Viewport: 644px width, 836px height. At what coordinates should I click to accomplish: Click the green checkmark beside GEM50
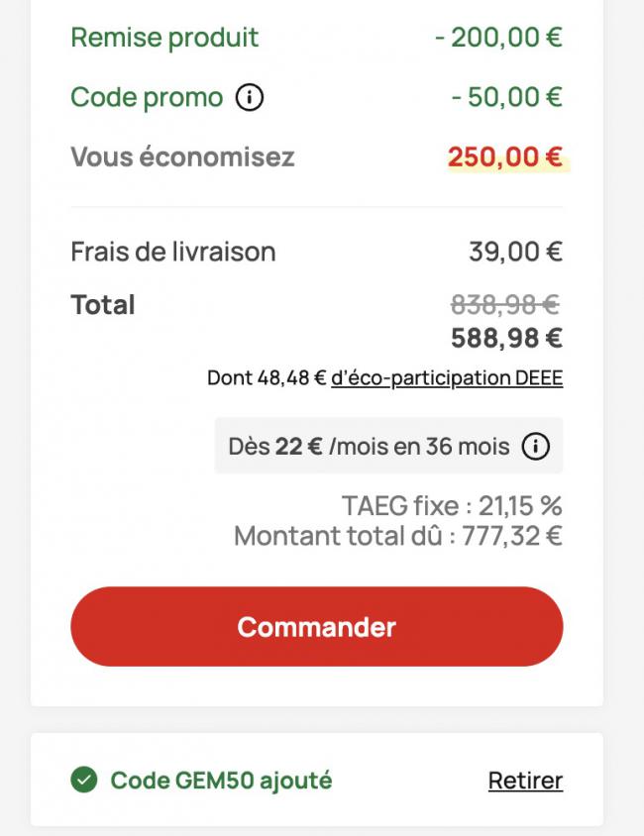click(84, 780)
